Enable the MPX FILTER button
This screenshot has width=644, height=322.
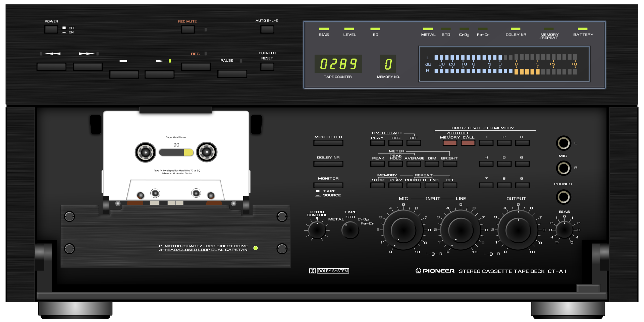(328, 143)
